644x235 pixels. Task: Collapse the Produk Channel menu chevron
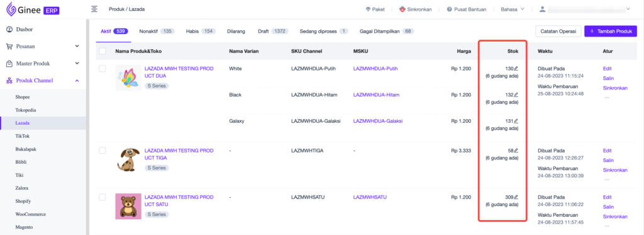coord(77,81)
